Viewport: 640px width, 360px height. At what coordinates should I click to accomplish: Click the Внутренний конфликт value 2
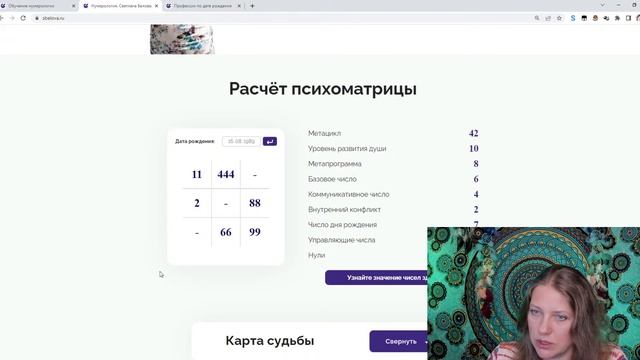[x=476, y=209]
